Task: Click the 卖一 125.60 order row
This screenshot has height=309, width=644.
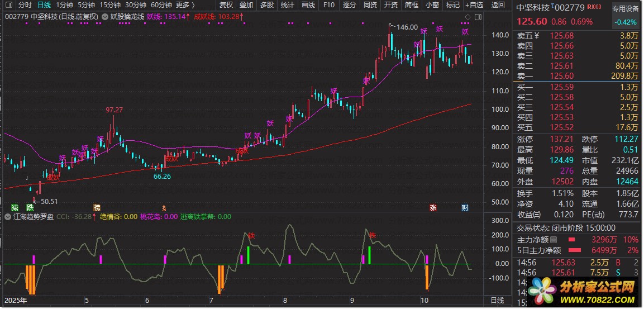Action: (x=578, y=75)
